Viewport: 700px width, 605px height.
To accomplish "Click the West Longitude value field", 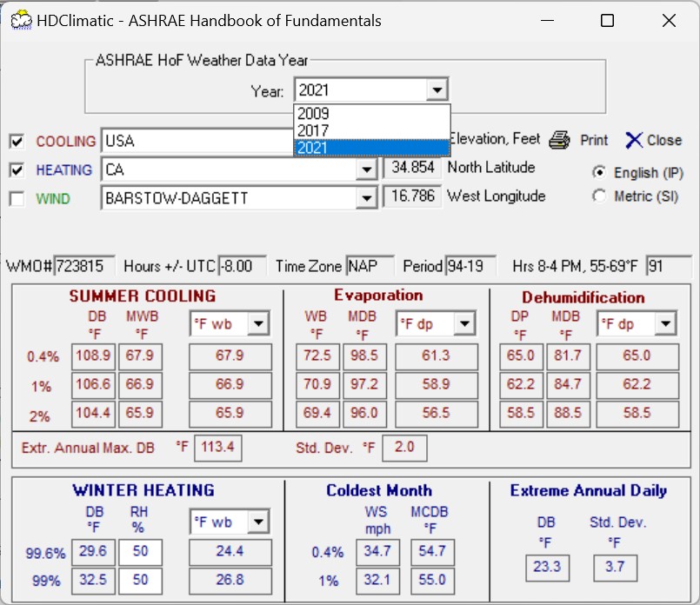I will pyautogui.click(x=412, y=196).
